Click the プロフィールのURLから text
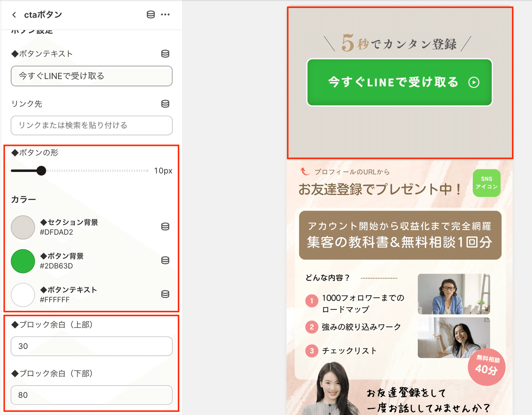532x415 pixels. coord(352,172)
